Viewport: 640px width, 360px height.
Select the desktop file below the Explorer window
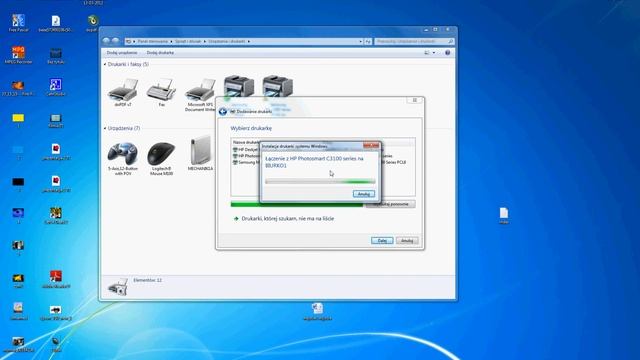click(x=318, y=311)
